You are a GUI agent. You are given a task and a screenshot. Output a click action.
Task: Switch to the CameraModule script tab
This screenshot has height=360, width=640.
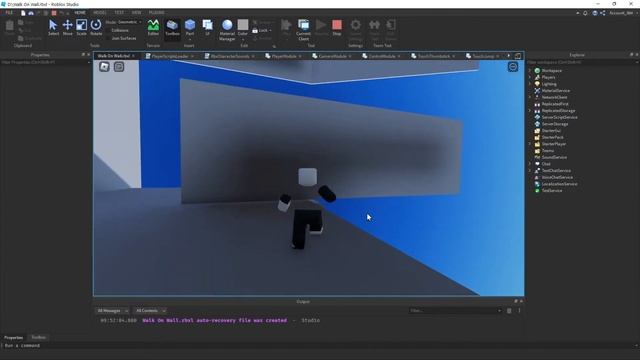[x=333, y=56]
